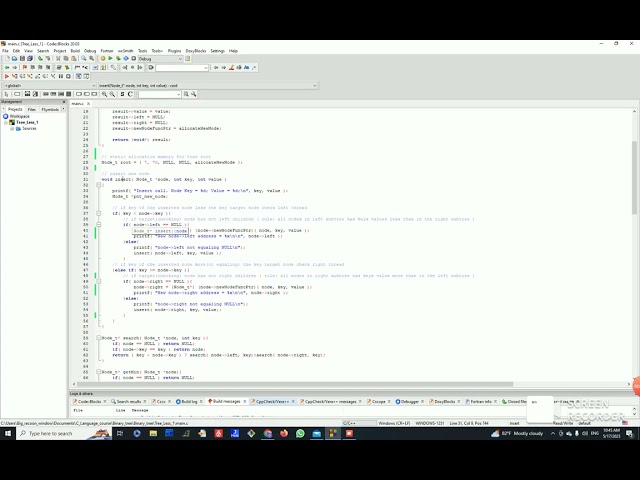Click the Show select target dialog icon
The image size is (640, 480).
tap(188, 59)
